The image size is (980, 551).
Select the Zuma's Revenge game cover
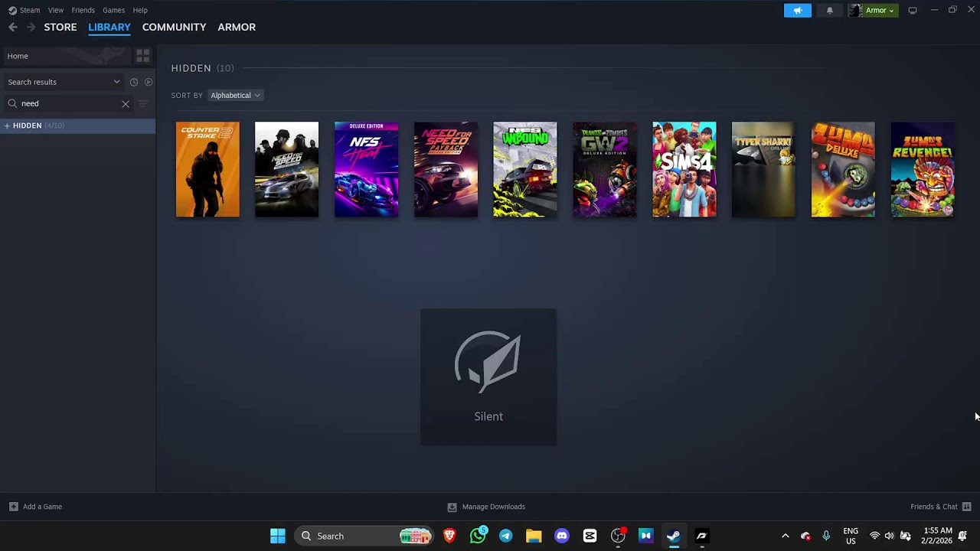coord(923,169)
